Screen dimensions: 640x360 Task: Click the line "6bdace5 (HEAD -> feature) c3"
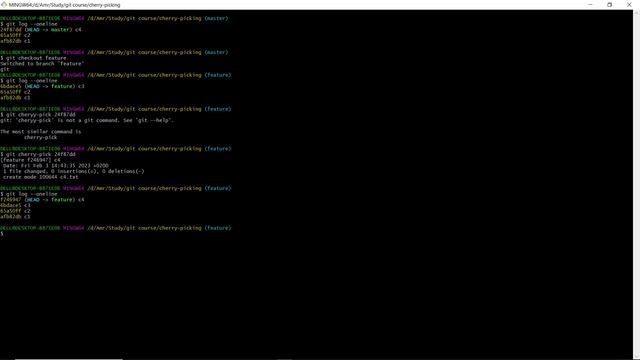point(42,87)
